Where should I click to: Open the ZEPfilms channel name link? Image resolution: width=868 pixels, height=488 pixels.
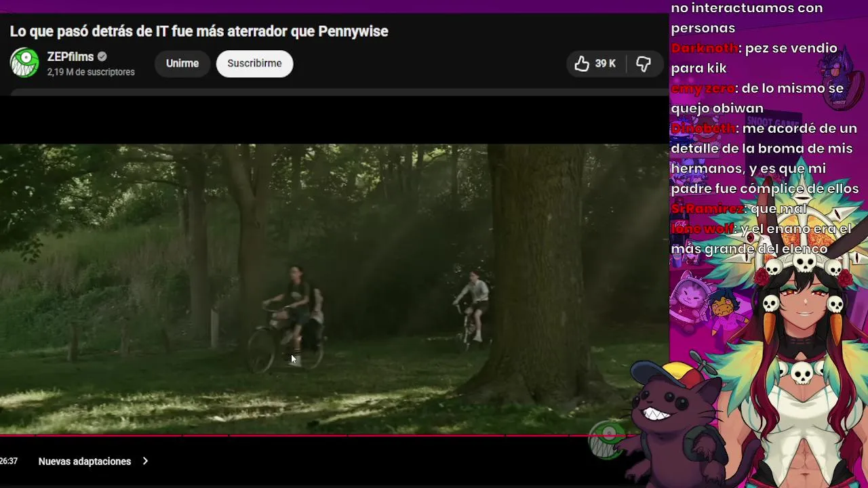pyautogui.click(x=71, y=57)
